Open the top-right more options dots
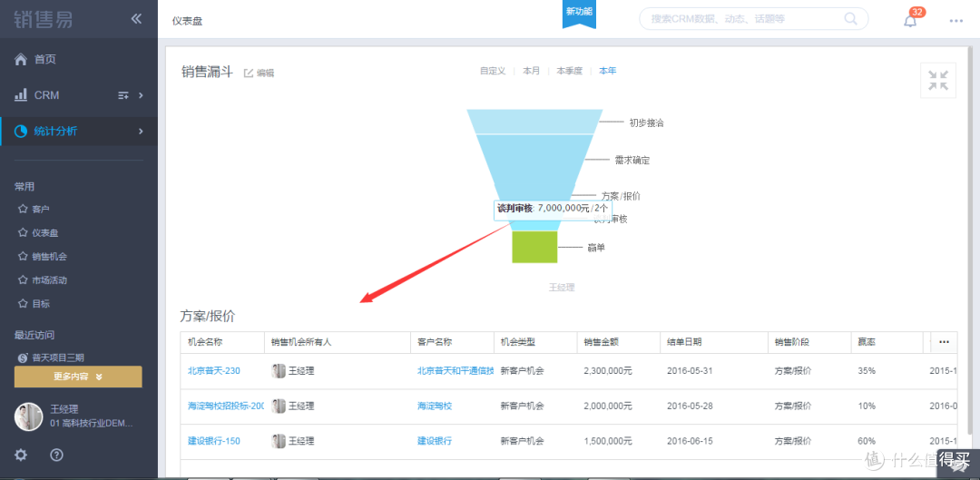Viewport: 980px width, 480px height. click(x=955, y=21)
